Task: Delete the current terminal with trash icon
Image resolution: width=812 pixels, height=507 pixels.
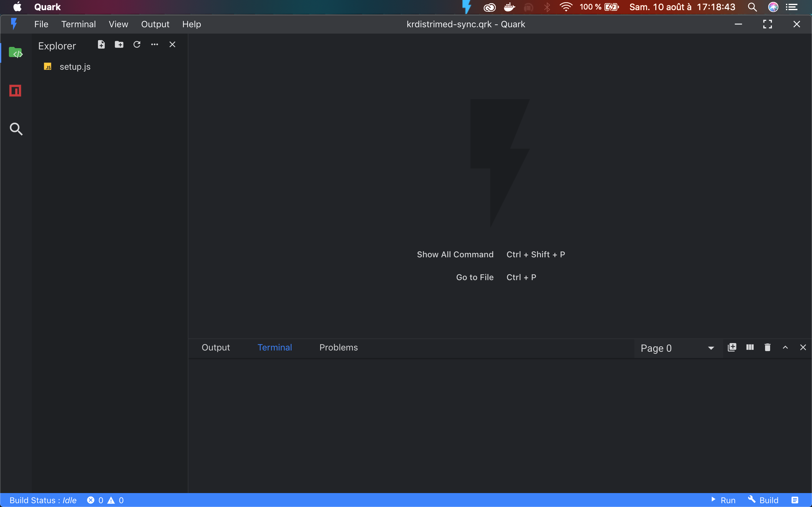Action: (x=767, y=347)
